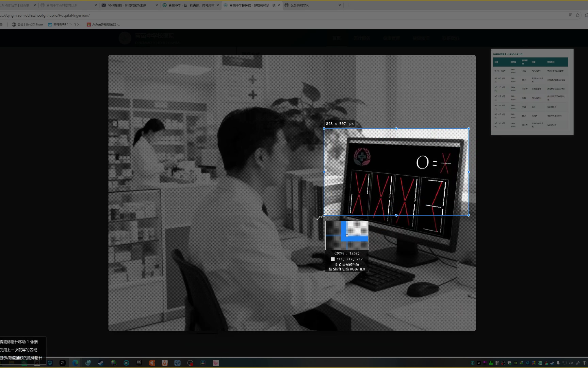Screen dimensions: 588x368
Task: Click the schedule table thumbnail at right
Action: pos(532,92)
